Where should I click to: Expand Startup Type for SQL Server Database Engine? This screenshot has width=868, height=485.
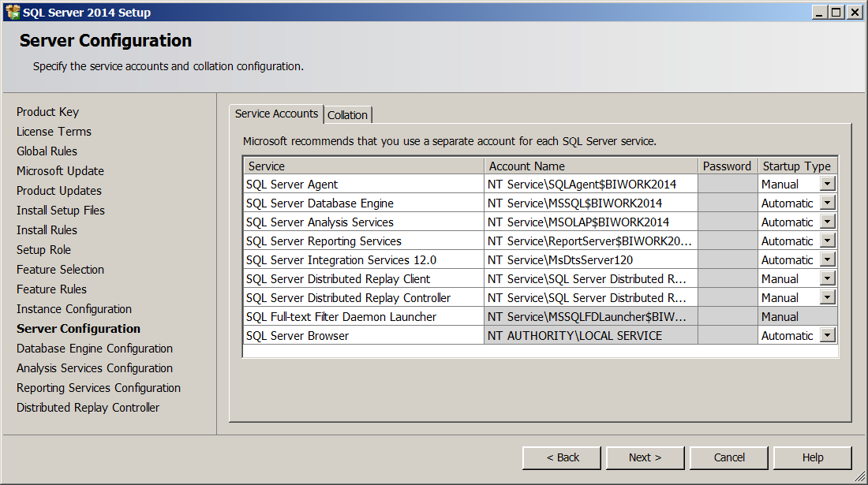827,203
